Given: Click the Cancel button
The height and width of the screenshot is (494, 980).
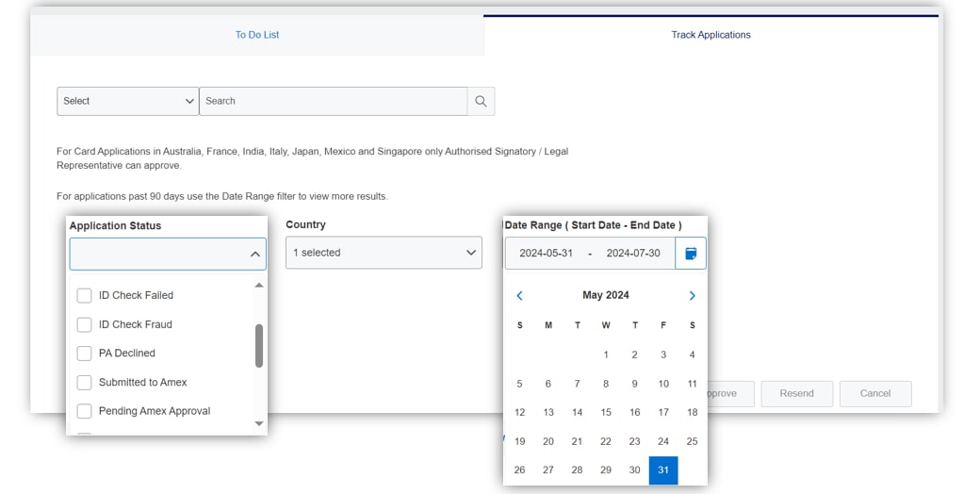Looking at the screenshot, I should [874, 393].
